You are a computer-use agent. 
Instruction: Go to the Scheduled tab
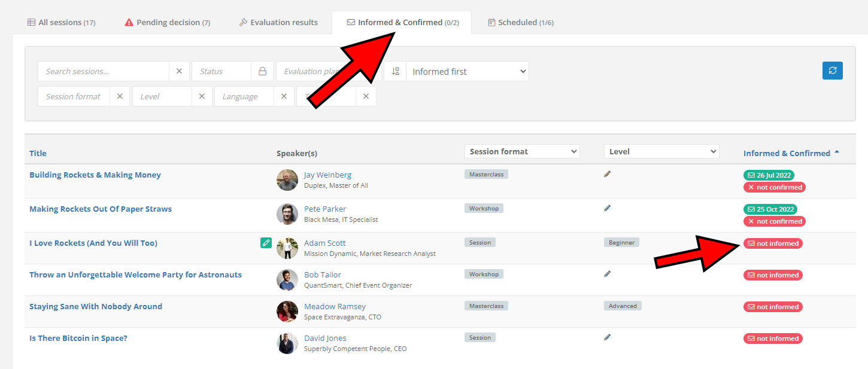[x=520, y=22]
